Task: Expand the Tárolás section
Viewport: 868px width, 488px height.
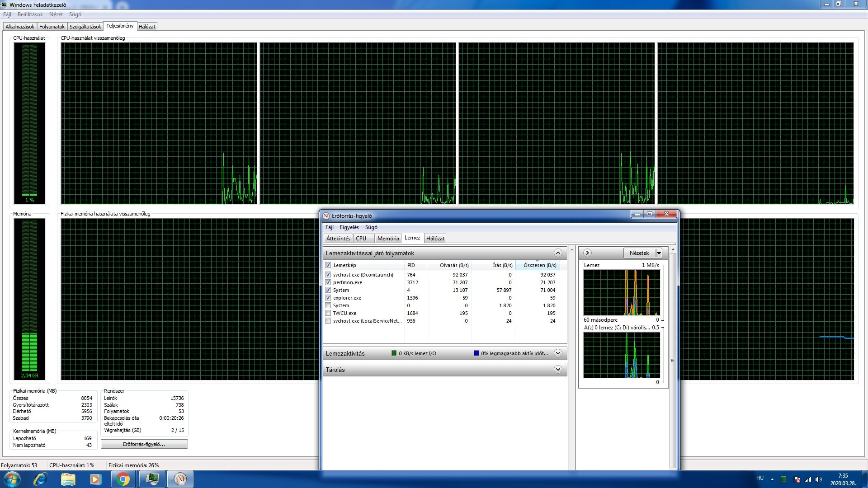Action: pyautogui.click(x=558, y=370)
